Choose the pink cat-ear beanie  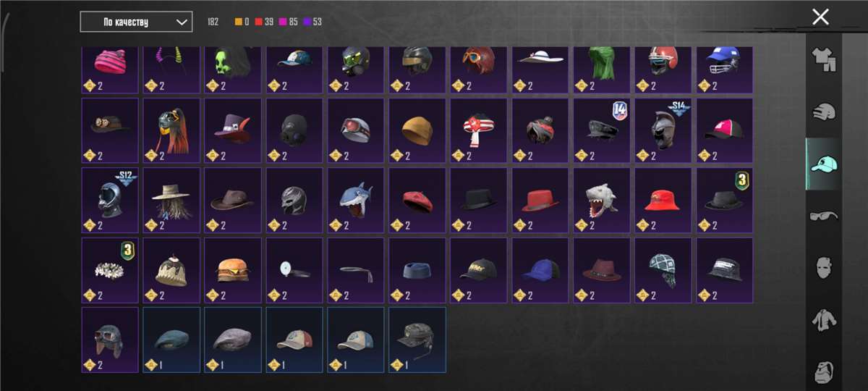click(x=110, y=70)
